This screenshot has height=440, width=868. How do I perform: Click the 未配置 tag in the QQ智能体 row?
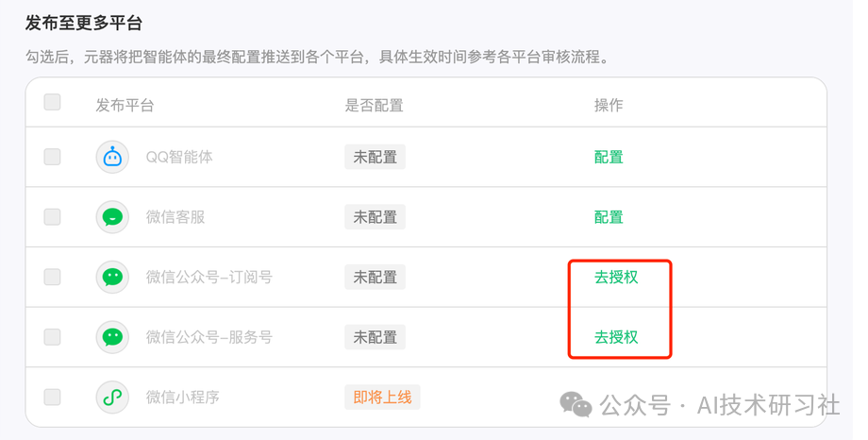pyautogui.click(x=375, y=158)
